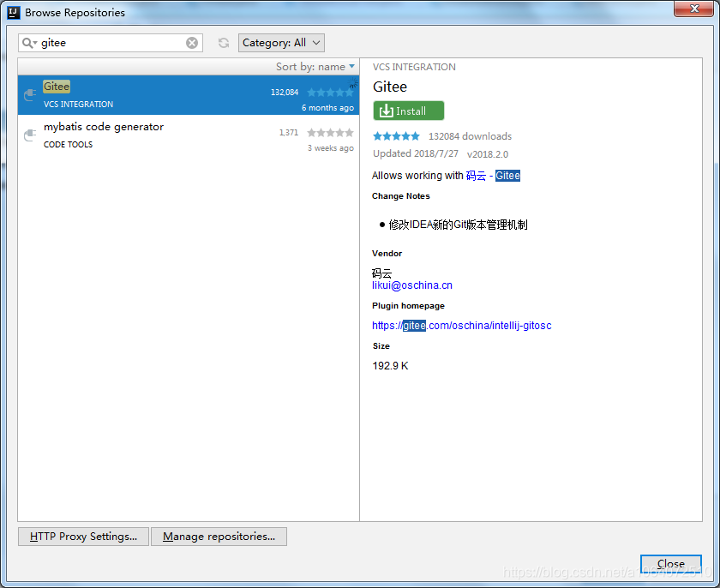This screenshot has width=720, height=588.
Task: Select the Gitee plugin row
Action: tap(189, 95)
